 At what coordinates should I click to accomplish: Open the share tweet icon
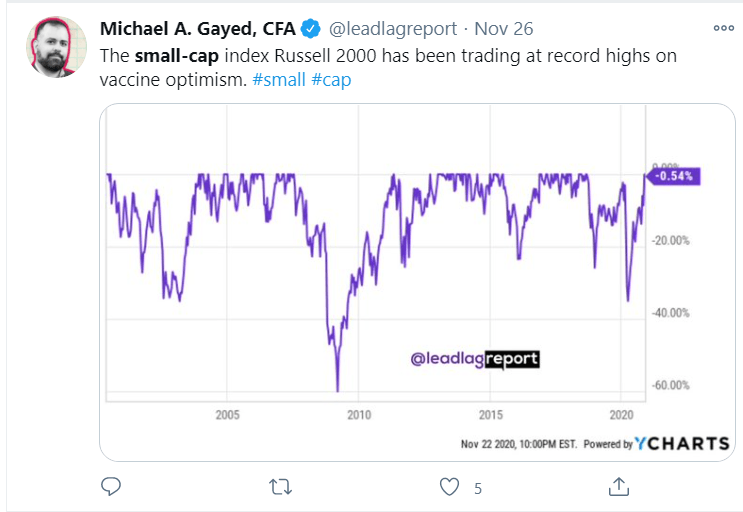[618, 486]
